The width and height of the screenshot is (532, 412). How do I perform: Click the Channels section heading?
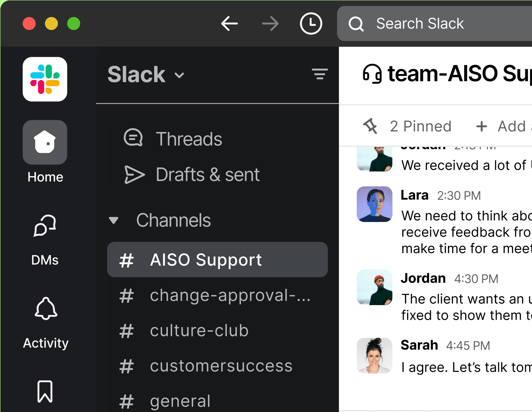(174, 220)
